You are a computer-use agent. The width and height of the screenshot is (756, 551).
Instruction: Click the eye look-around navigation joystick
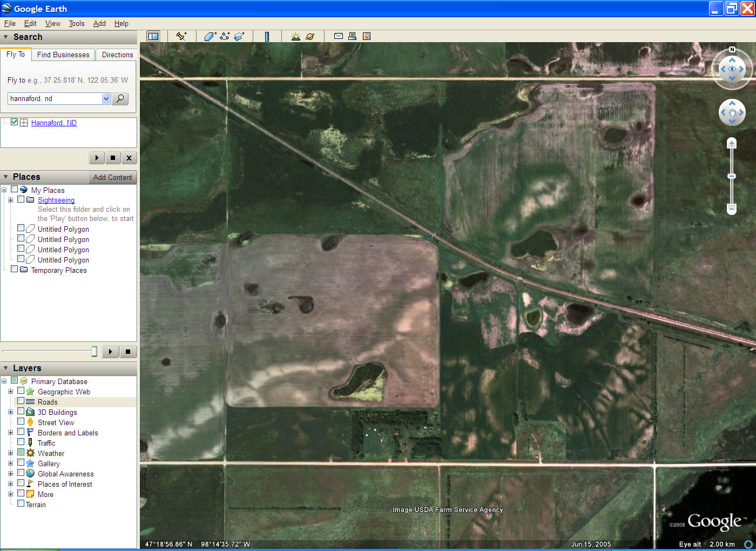coord(732,69)
